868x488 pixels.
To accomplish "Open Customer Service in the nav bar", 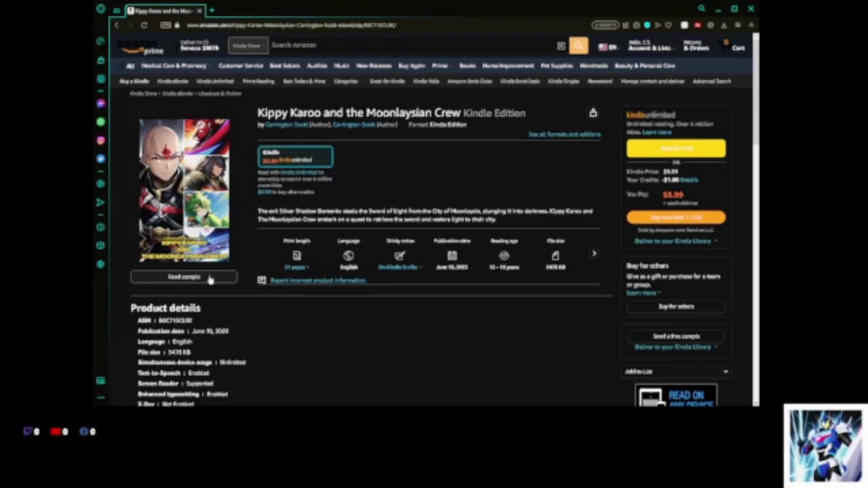I will [x=240, y=66].
